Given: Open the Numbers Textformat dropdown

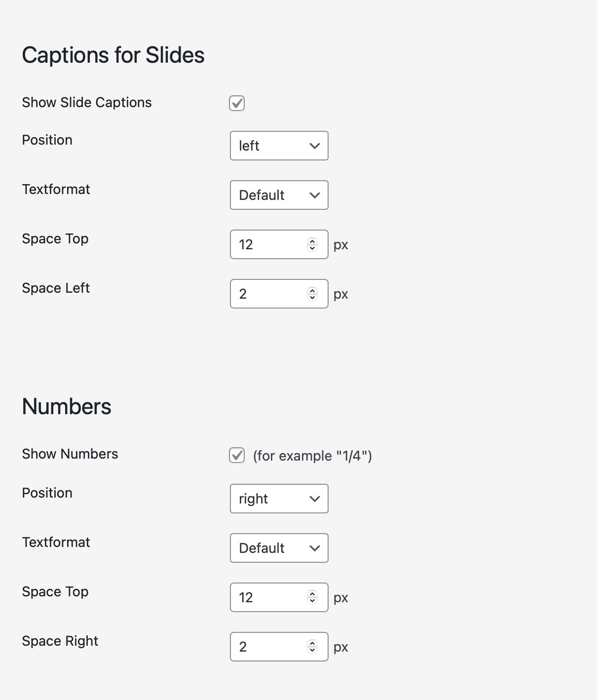Looking at the screenshot, I should click(x=279, y=548).
